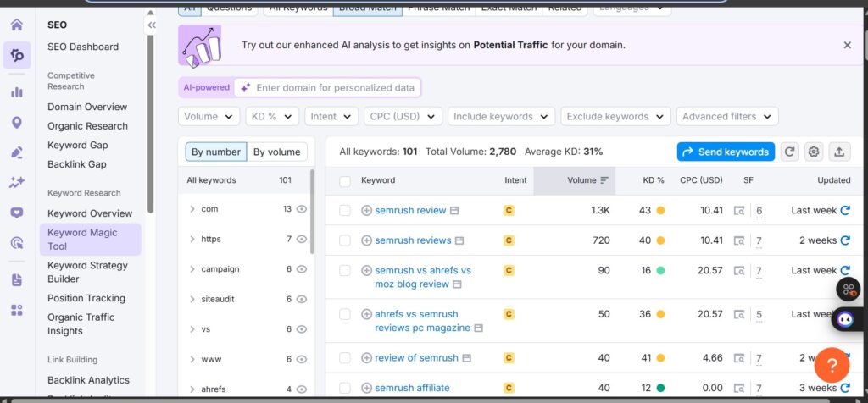Open 'semrush affiliate' keyword link
Image resolution: width=868 pixels, height=403 pixels.
click(x=412, y=388)
